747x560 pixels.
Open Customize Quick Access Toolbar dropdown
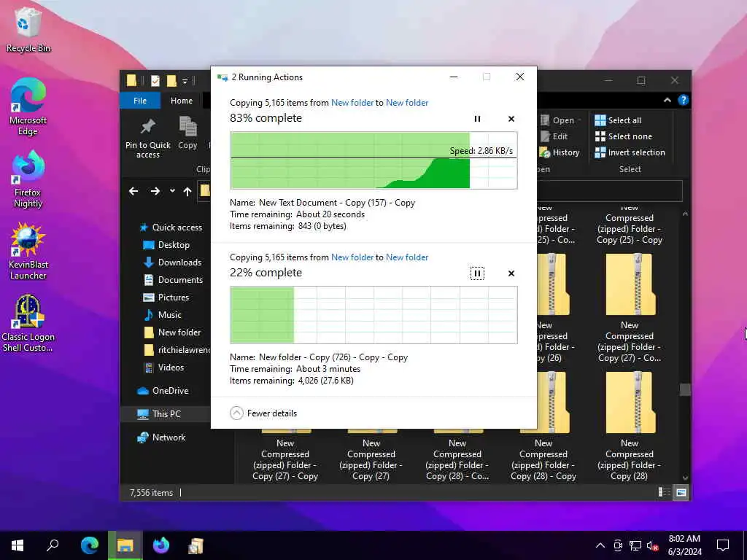point(185,81)
